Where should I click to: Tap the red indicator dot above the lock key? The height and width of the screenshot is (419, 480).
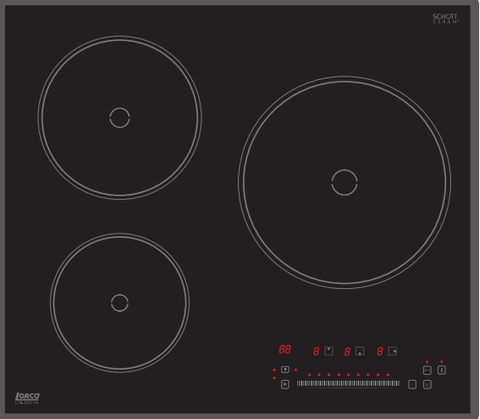(427, 362)
